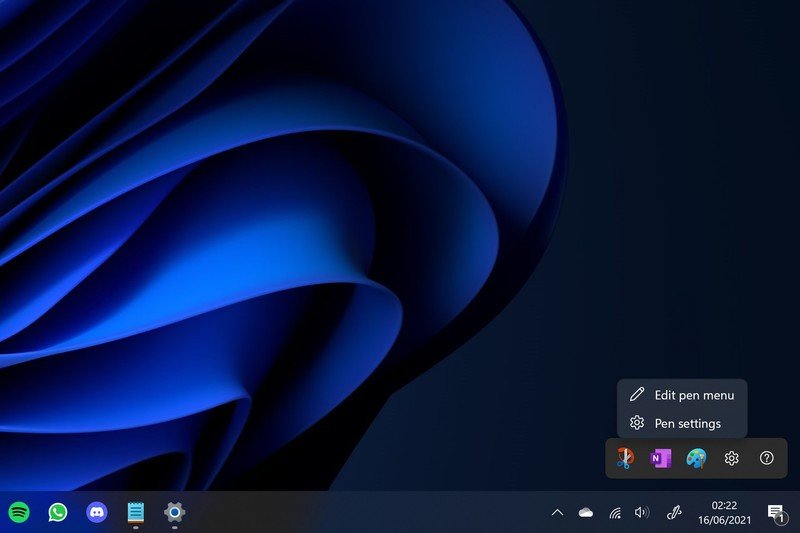Open the Paint app shortcut in pen menu
800x533 pixels.
pyautogui.click(x=696, y=458)
